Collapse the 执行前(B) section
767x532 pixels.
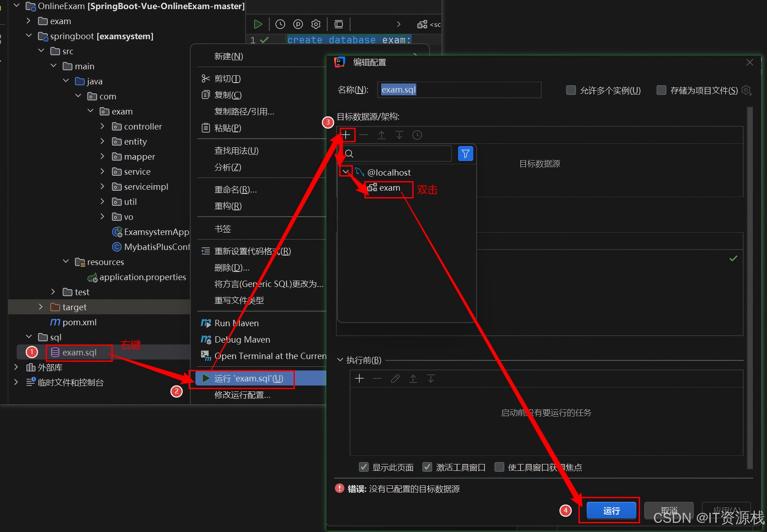coord(340,360)
